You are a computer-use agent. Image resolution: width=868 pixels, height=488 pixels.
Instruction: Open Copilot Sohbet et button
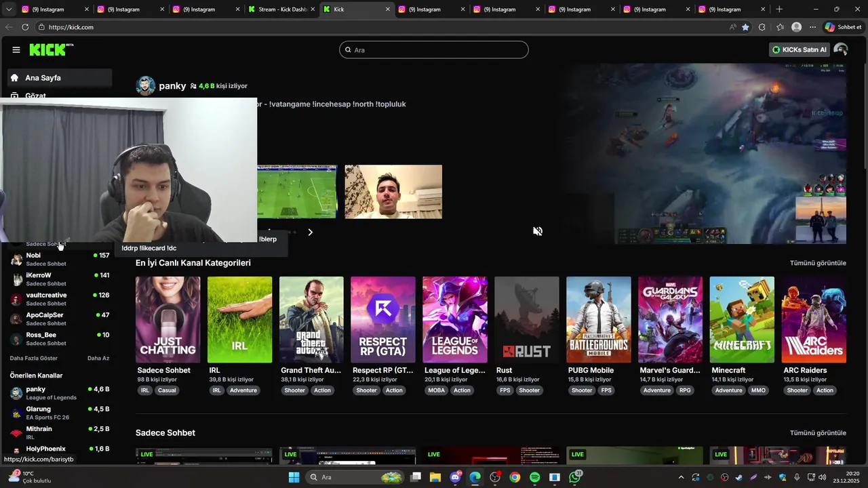(x=843, y=27)
